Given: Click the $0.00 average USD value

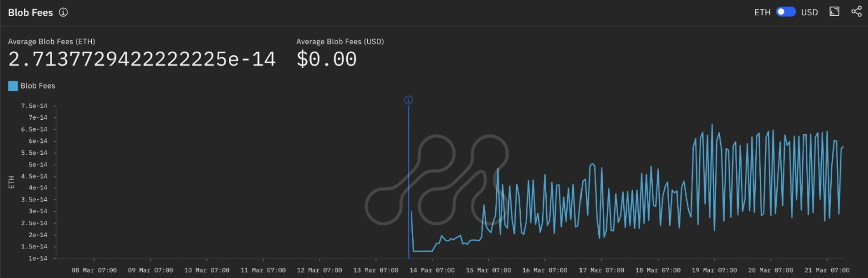Looking at the screenshot, I should 326,58.
